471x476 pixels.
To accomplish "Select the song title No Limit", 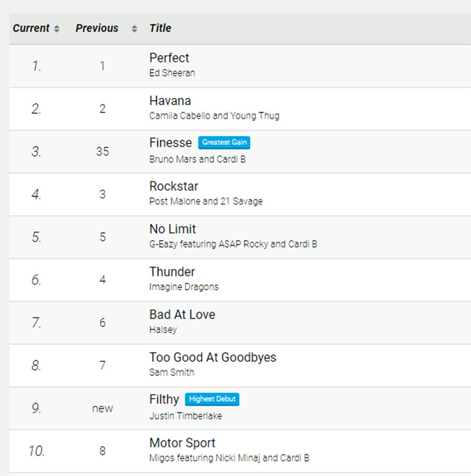I will (x=172, y=229).
